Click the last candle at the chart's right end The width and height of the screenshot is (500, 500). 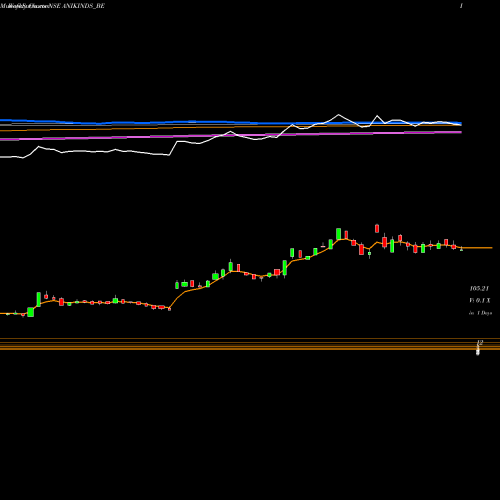pos(461,249)
